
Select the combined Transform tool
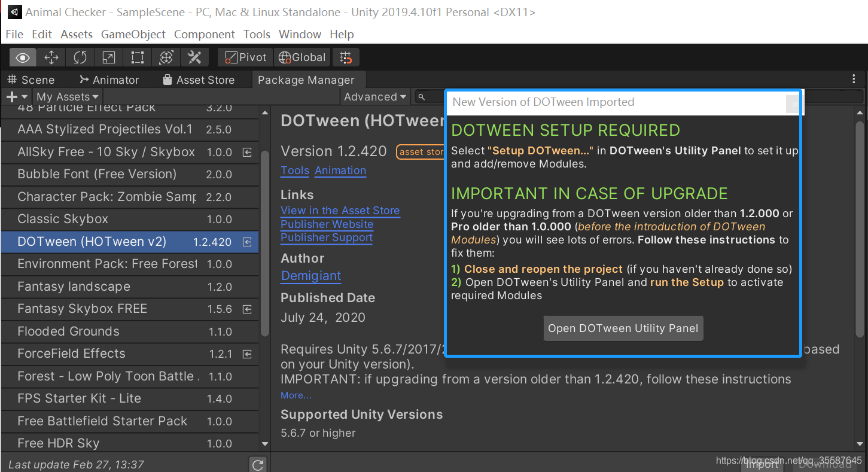[166, 57]
